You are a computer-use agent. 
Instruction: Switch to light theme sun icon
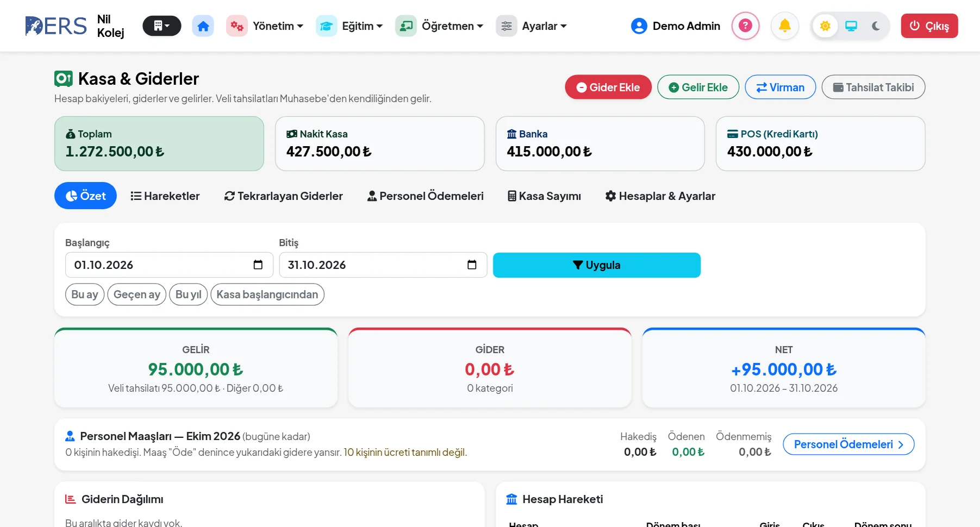(x=825, y=26)
